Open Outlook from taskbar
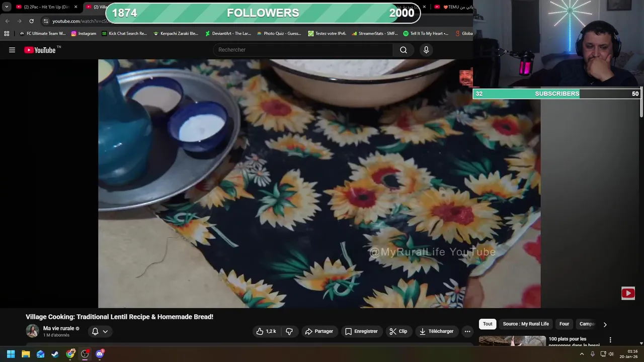This screenshot has height=362, width=644. click(40, 354)
